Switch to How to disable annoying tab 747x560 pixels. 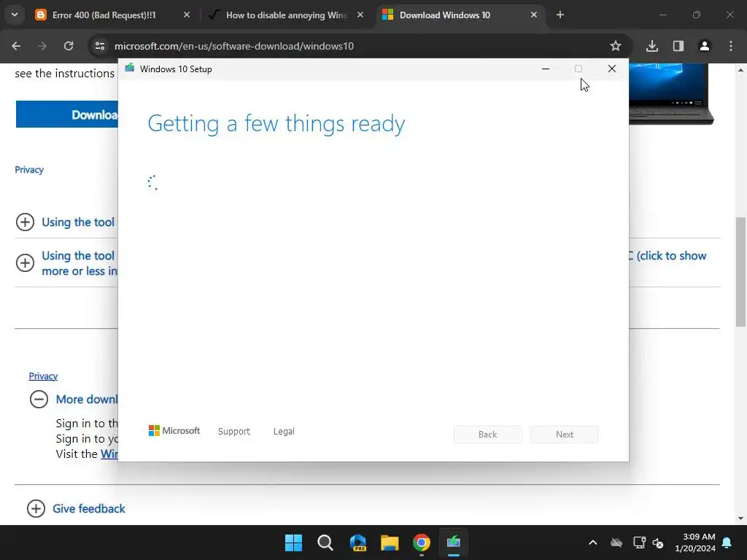(286, 15)
